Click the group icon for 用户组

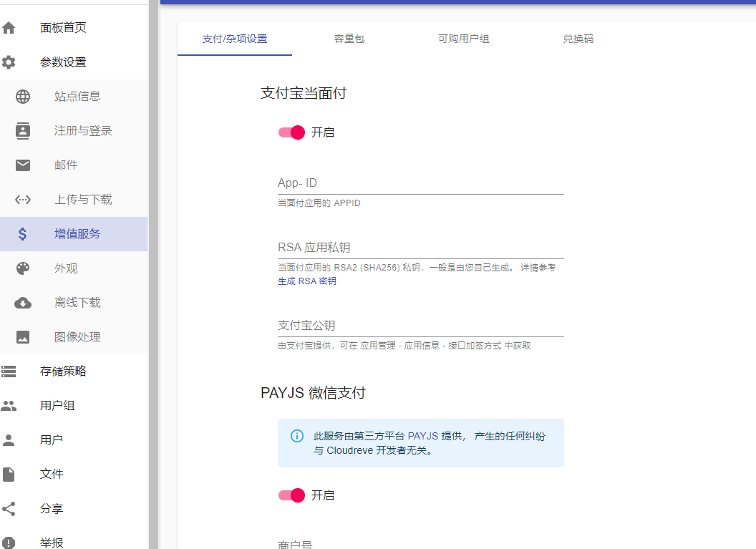9,406
